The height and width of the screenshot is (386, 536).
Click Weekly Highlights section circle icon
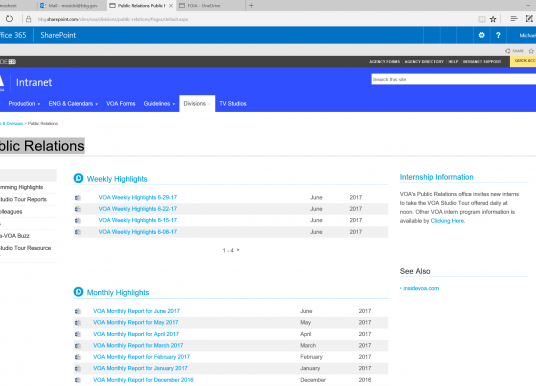tap(78, 178)
